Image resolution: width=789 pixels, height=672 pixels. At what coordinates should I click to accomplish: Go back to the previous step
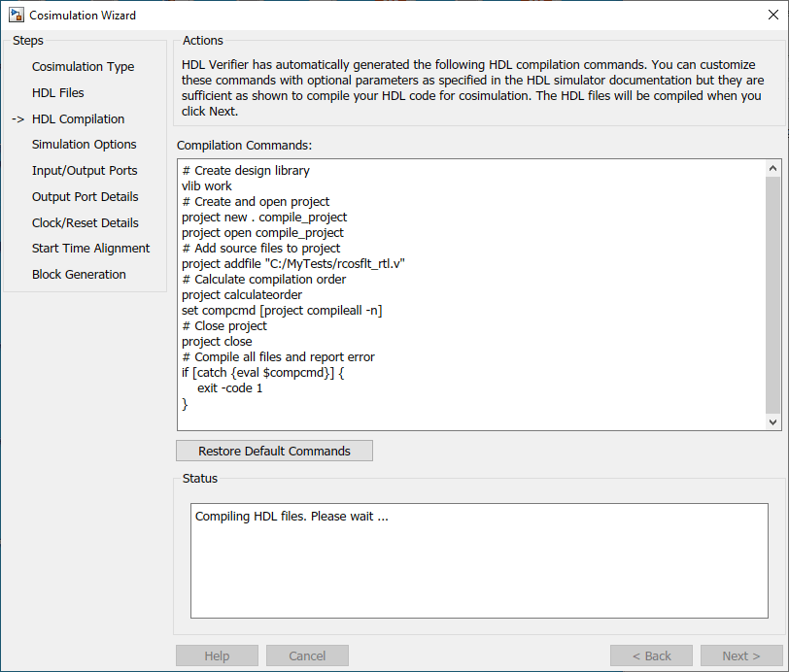651,655
